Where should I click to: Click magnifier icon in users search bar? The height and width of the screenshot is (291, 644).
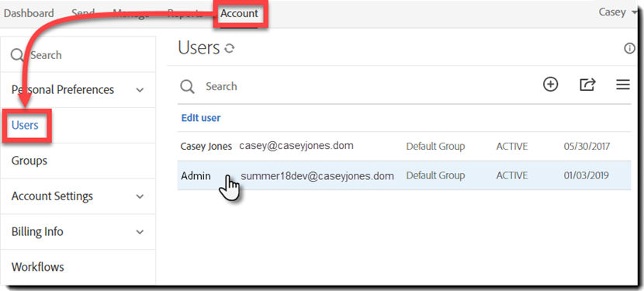(x=187, y=87)
